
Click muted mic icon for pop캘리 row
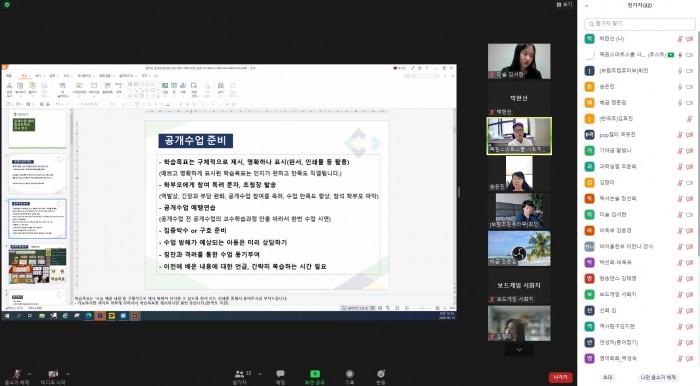pyautogui.click(x=679, y=135)
